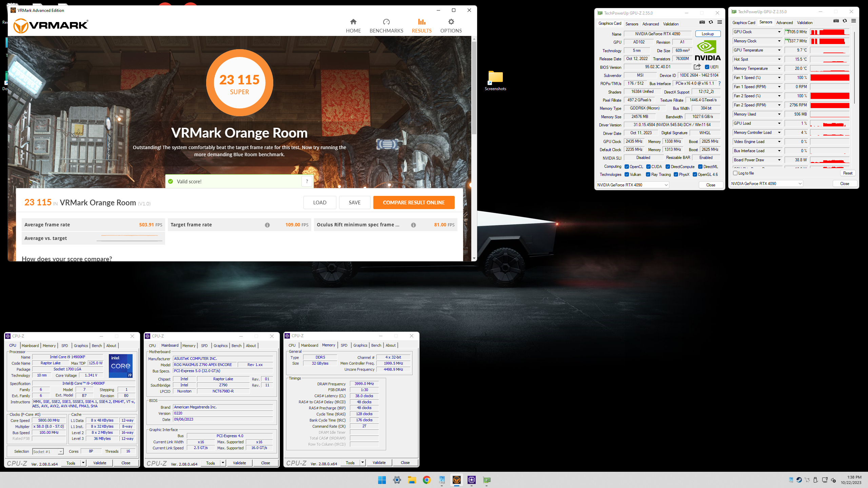Open the VRMark RESULTS page

pos(421,26)
